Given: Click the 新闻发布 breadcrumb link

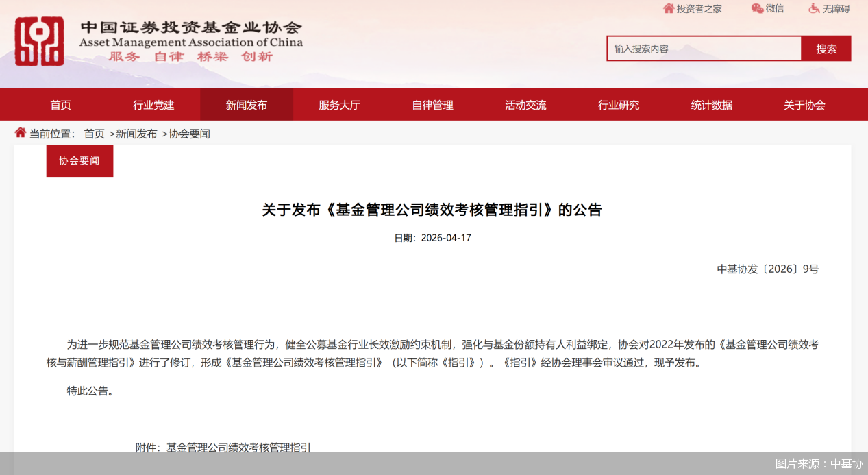Looking at the screenshot, I should coord(136,133).
